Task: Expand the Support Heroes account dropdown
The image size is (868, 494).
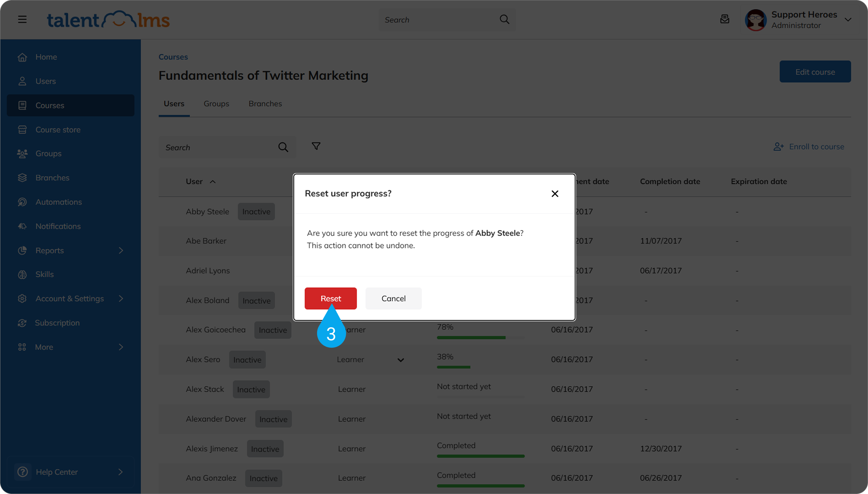Action: pos(848,20)
